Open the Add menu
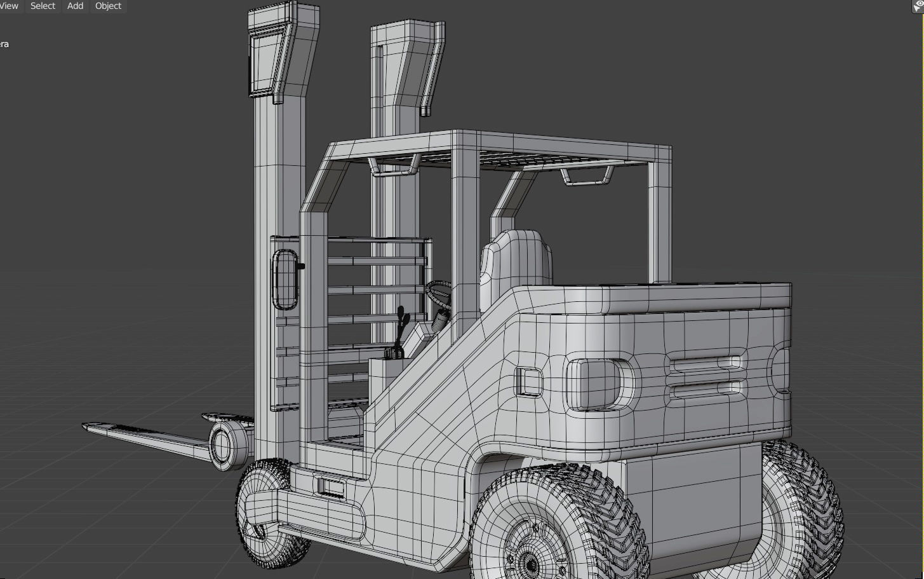924x579 pixels. [74, 6]
